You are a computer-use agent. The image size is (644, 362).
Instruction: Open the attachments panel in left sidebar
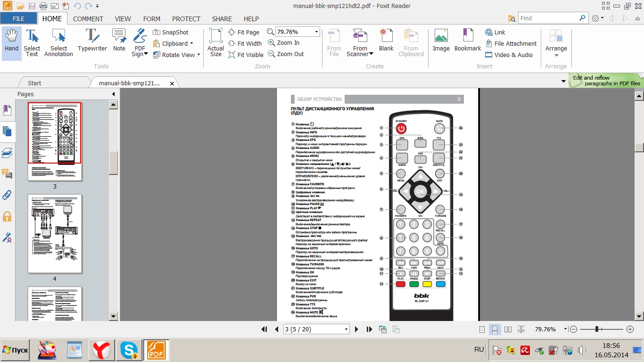7,195
